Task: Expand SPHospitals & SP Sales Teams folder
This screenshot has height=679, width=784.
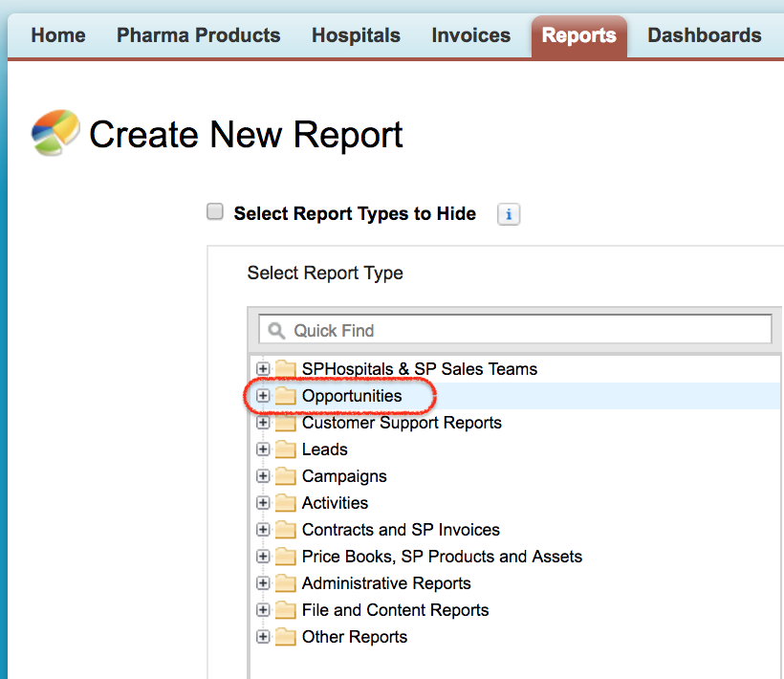Action: (263, 369)
